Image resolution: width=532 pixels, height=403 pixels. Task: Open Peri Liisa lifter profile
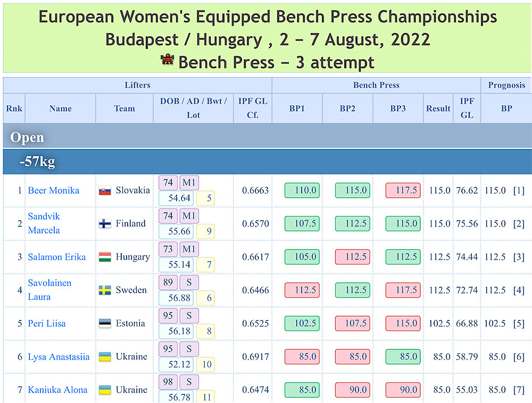47,323
